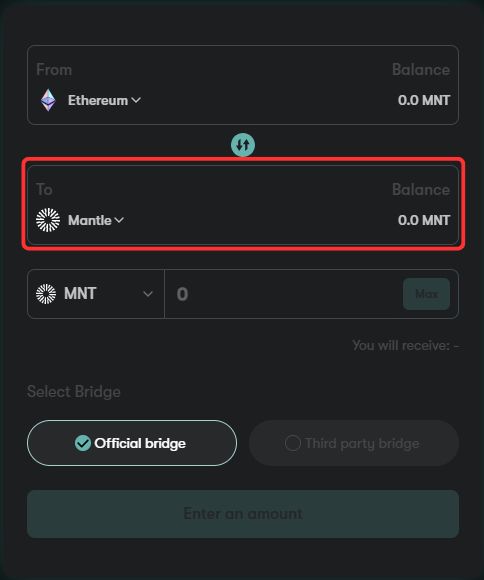Click the MNT token logo icon
The height and width of the screenshot is (580, 484).
tap(46, 294)
